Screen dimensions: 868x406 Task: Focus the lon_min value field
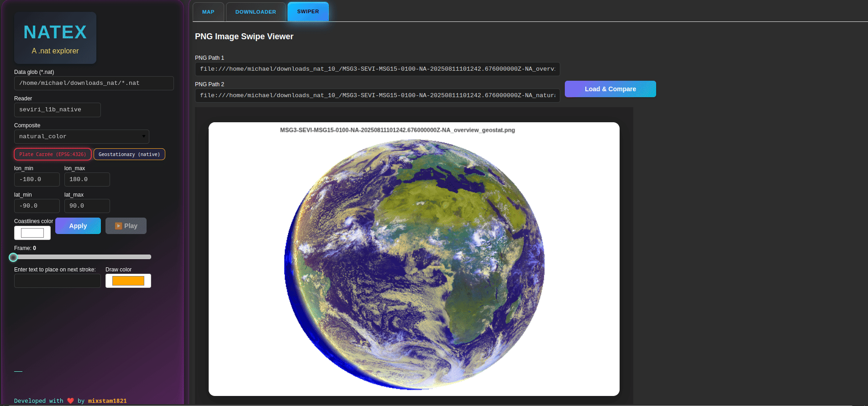pyautogui.click(x=37, y=179)
